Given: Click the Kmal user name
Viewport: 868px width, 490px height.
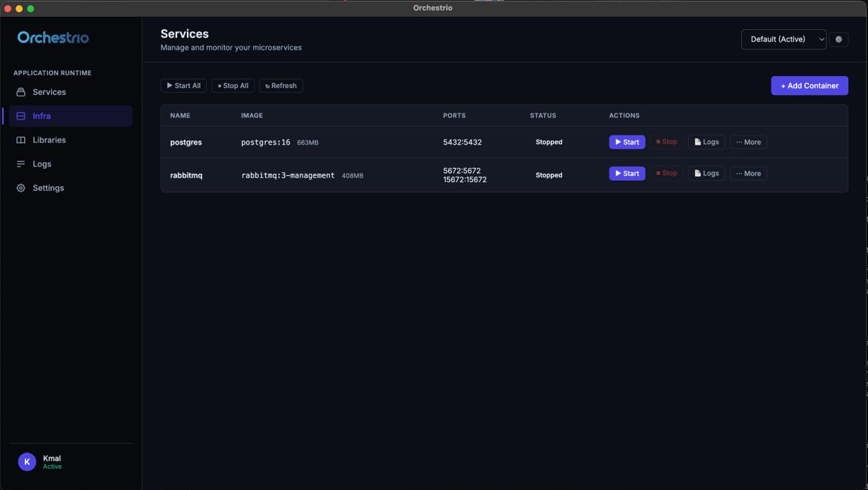Looking at the screenshot, I should pos(52,458).
